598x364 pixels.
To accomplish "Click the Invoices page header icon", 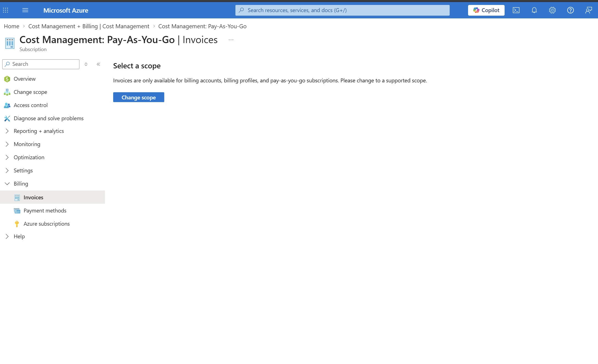I will tap(10, 43).
